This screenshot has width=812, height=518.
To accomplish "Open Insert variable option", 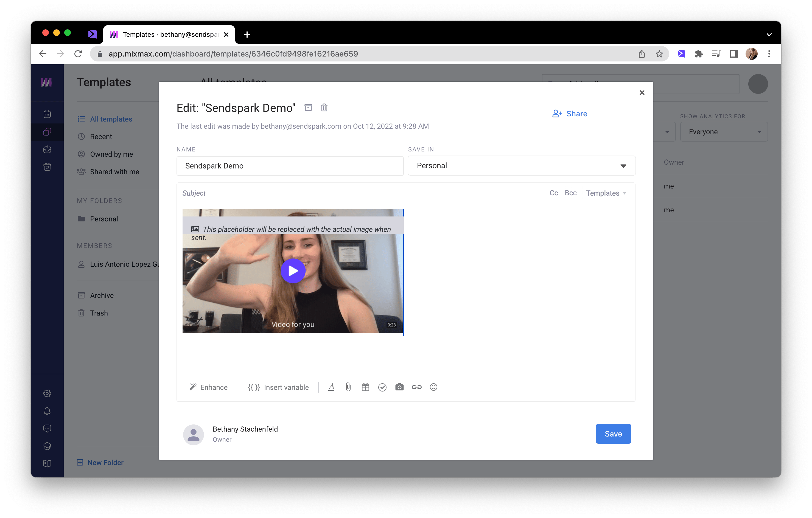I will click(278, 387).
